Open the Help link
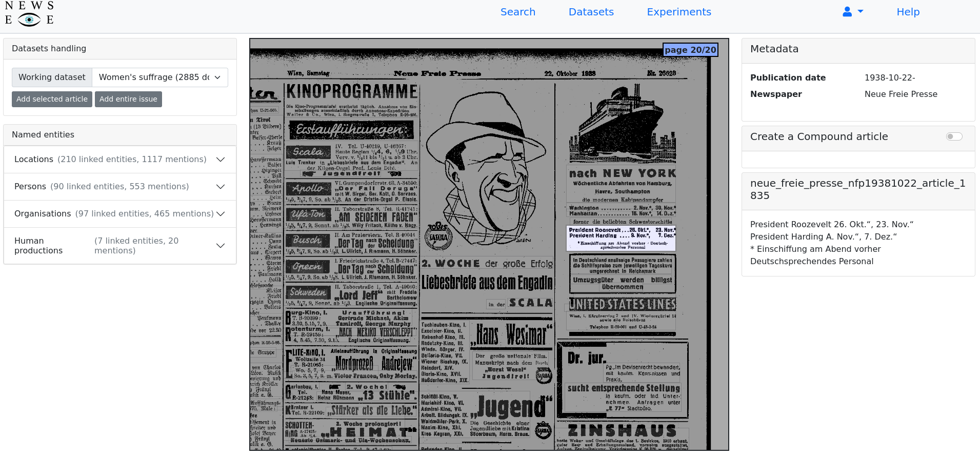980x456 pixels. pyautogui.click(x=908, y=12)
